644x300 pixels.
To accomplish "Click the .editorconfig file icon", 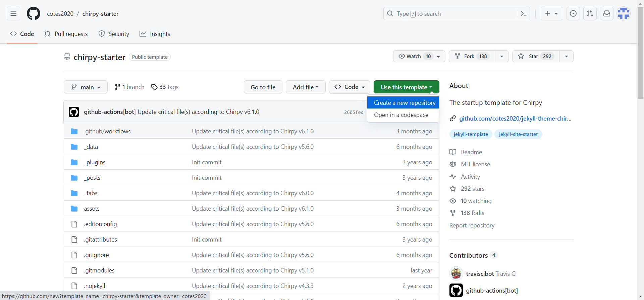I will pyautogui.click(x=74, y=224).
